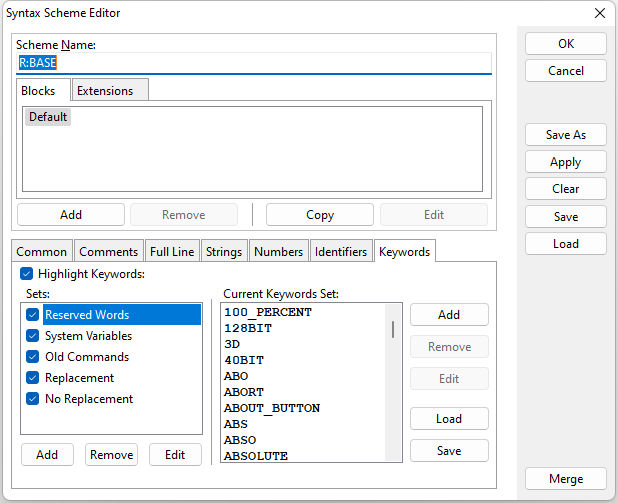Open the Common tab
Viewport: 618px width, 503px height.
41,252
